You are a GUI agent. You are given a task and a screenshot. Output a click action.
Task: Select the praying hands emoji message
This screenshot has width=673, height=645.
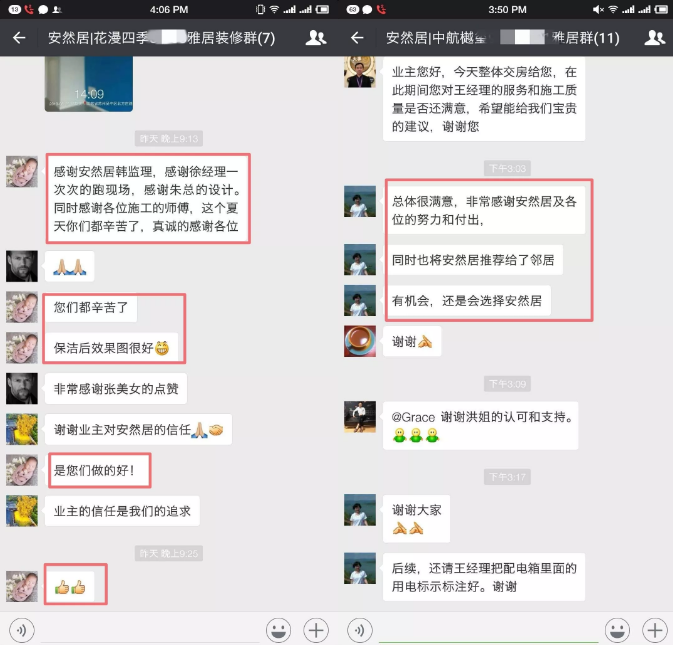pyautogui.click(x=70, y=266)
